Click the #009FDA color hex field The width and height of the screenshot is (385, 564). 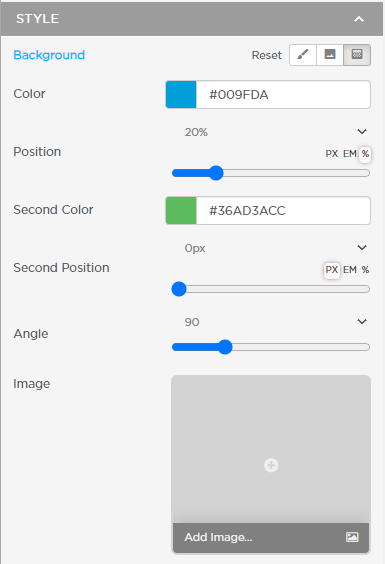point(283,95)
